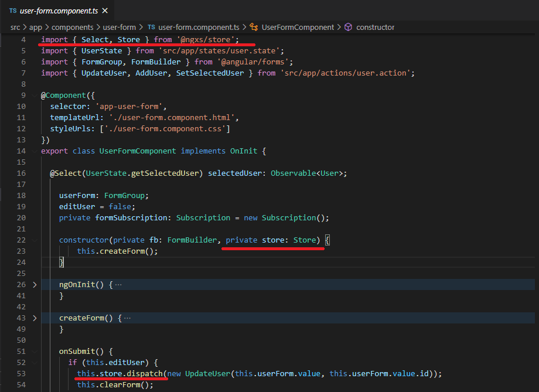Open the components breadcrumb dropdown

72,26
